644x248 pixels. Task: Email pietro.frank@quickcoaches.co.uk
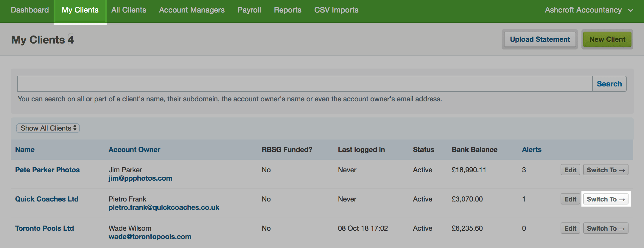tap(164, 207)
